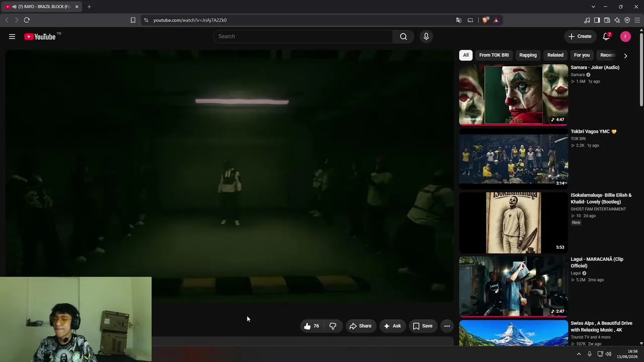This screenshot has height=362, width=644.
Task: Like the video with thumbs up
Action: click(312, 326)
